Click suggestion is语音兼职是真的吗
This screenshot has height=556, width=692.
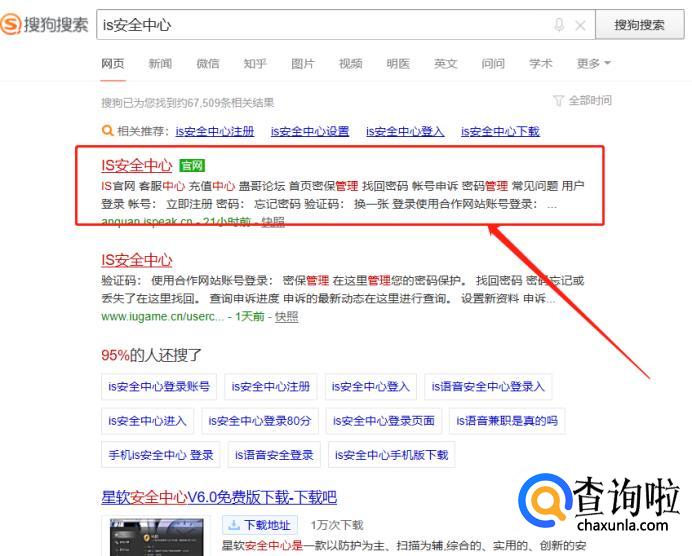pyautogui.click(x=507, y=421)
